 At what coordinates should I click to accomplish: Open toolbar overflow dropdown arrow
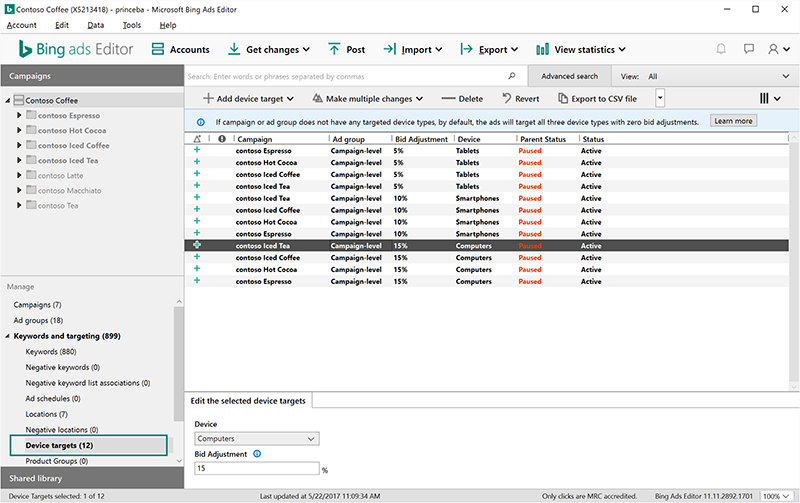660,98
